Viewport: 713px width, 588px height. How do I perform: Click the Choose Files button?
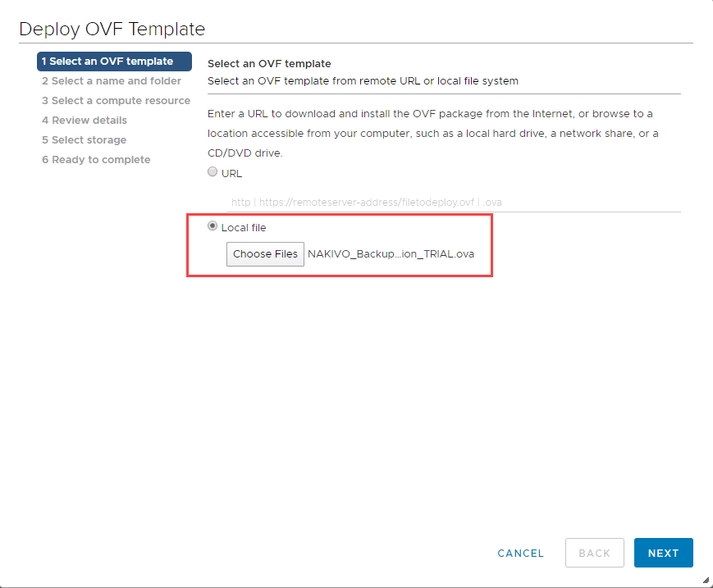click(264, 254)
